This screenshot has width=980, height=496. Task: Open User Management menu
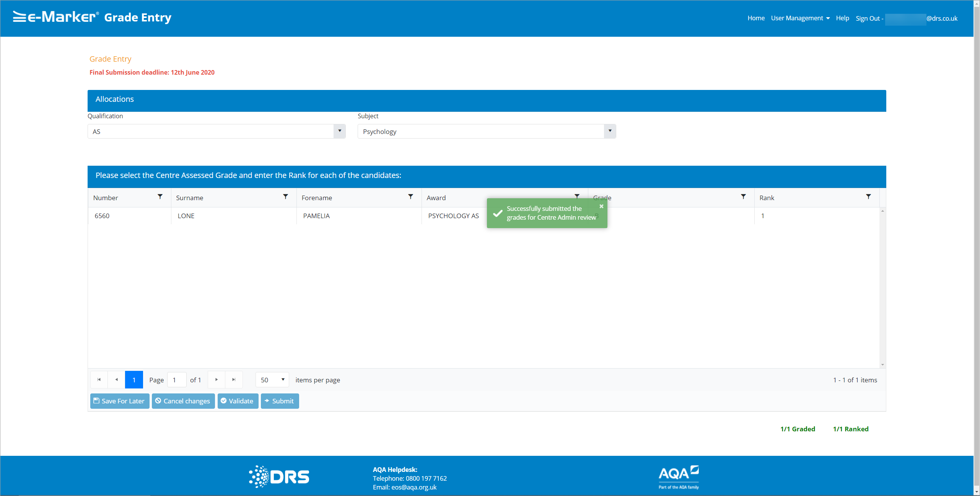point(800,18)
